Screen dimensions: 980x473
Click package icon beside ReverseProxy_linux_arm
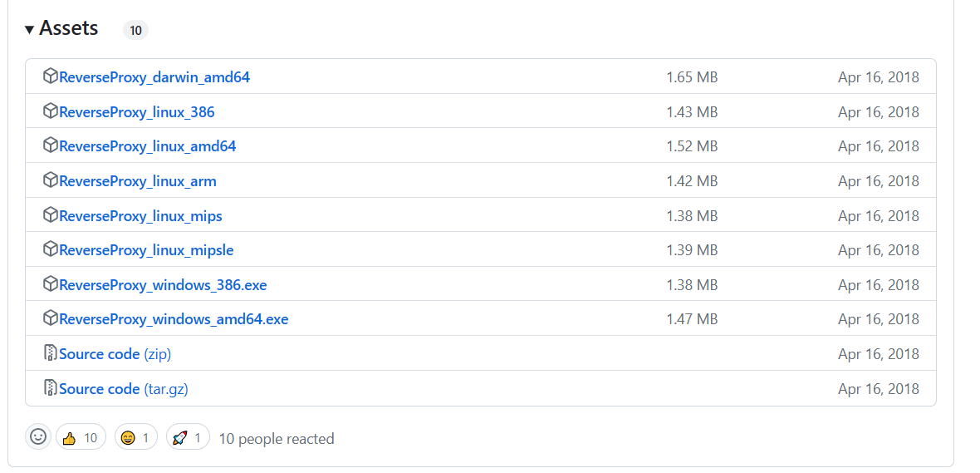(51, 180)
